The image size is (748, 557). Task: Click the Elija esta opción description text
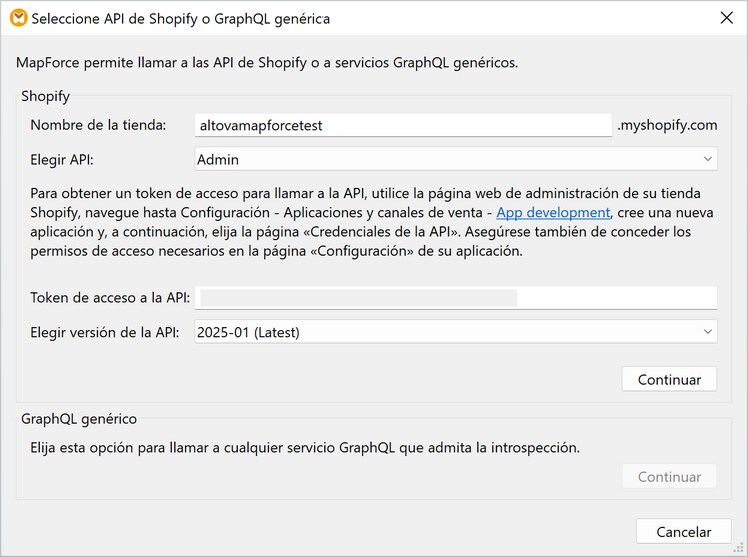[x=305, y=447]
